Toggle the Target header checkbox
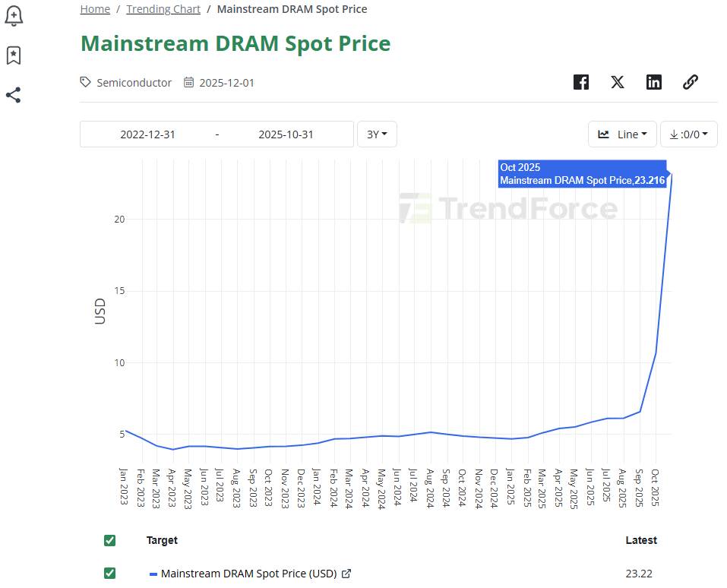Viewport: 727px width, 588px height. click(x=110, y=540)
